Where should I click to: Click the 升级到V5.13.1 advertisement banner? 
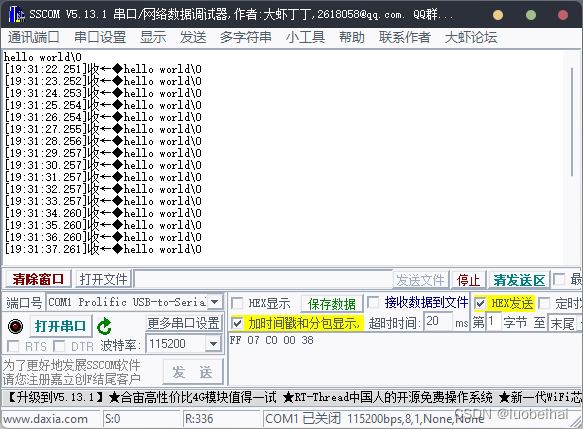click(x=292, y=397)
